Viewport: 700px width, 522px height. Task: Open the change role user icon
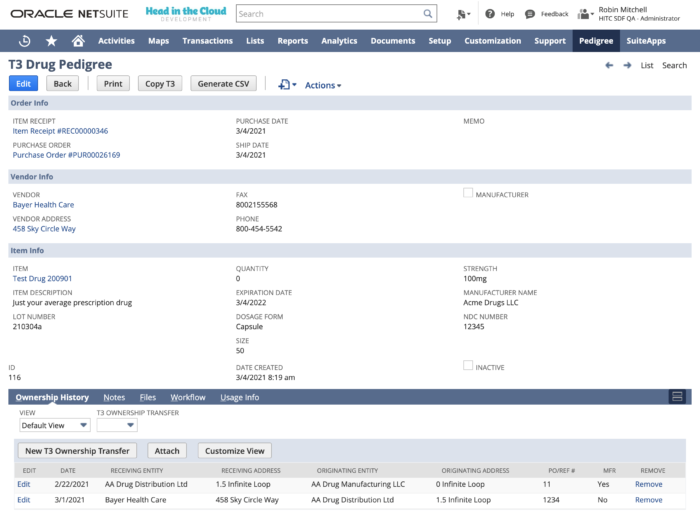(585, 14)
